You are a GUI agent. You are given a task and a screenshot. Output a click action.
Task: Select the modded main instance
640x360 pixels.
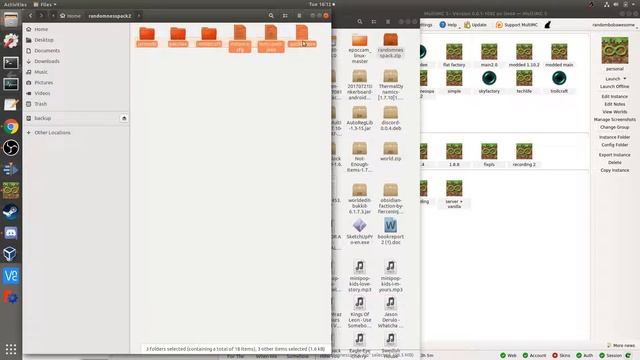tap(559, 56)
